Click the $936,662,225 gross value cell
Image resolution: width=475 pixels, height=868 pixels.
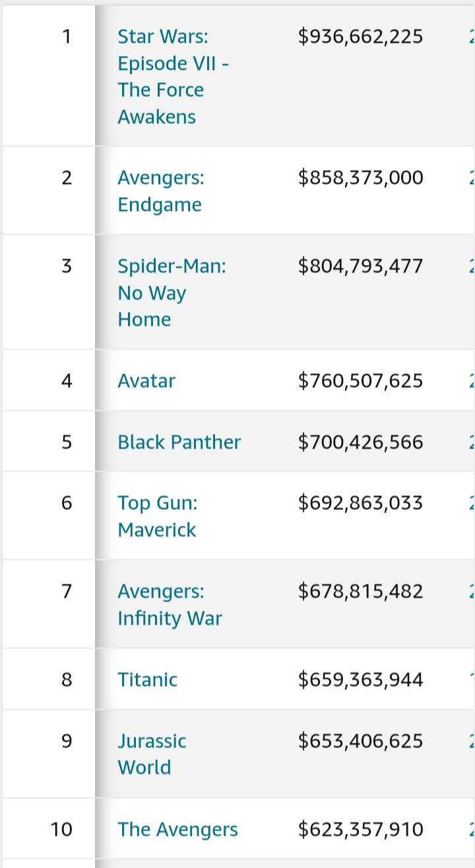click(361, 36)
